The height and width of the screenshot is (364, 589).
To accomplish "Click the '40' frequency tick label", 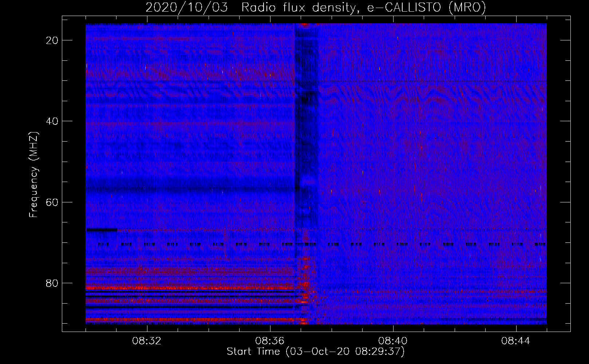I will [52, 121].
